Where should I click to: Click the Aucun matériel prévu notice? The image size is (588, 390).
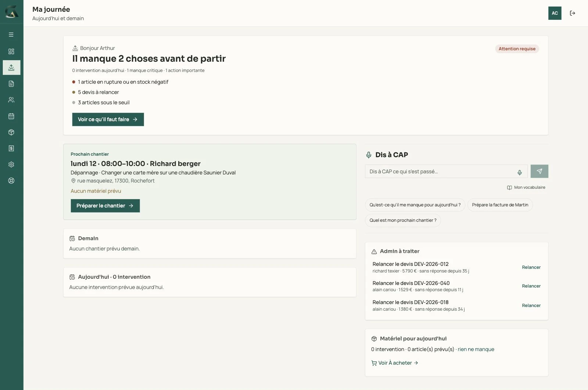96,191
